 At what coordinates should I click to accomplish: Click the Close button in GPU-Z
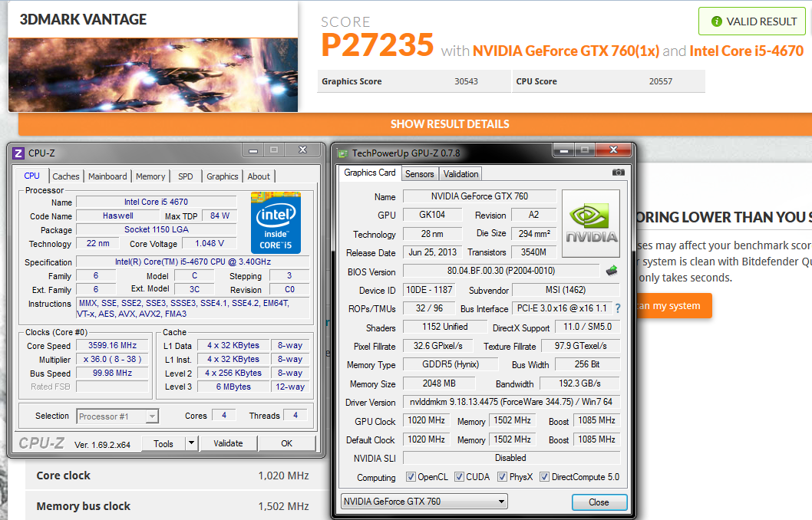click(599, 502)
